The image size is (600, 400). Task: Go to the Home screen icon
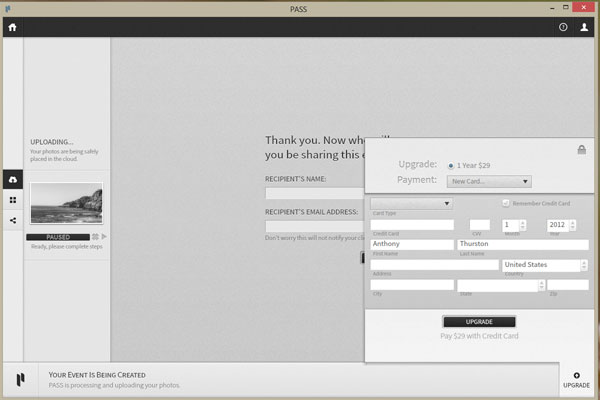(13, 27)
